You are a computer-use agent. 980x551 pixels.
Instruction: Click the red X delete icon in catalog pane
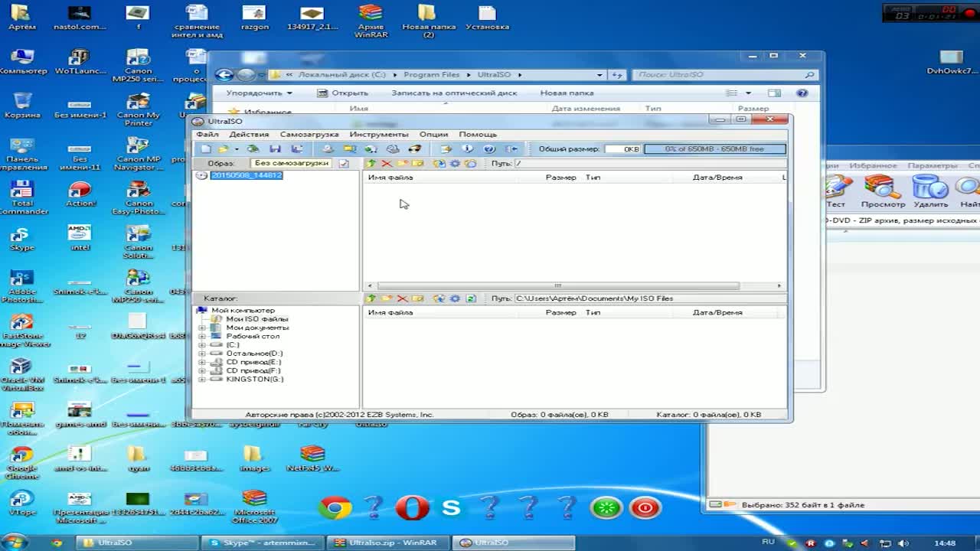click(402, 298)
